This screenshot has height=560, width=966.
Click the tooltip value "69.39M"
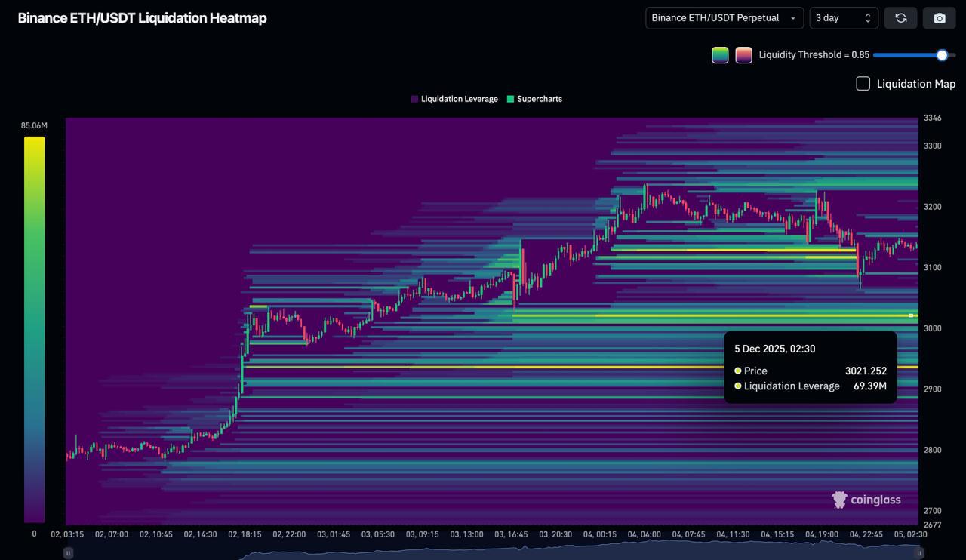point(870,386)
